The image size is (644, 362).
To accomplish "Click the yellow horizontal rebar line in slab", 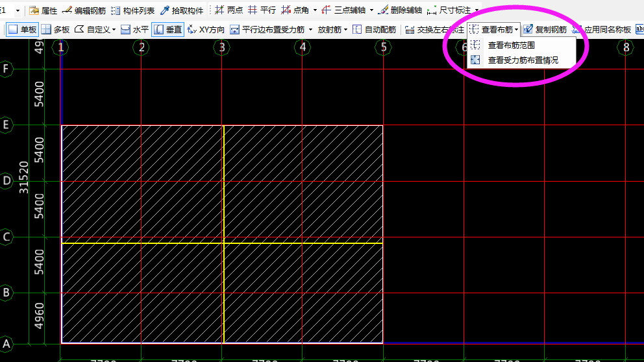I will [222, 243].
